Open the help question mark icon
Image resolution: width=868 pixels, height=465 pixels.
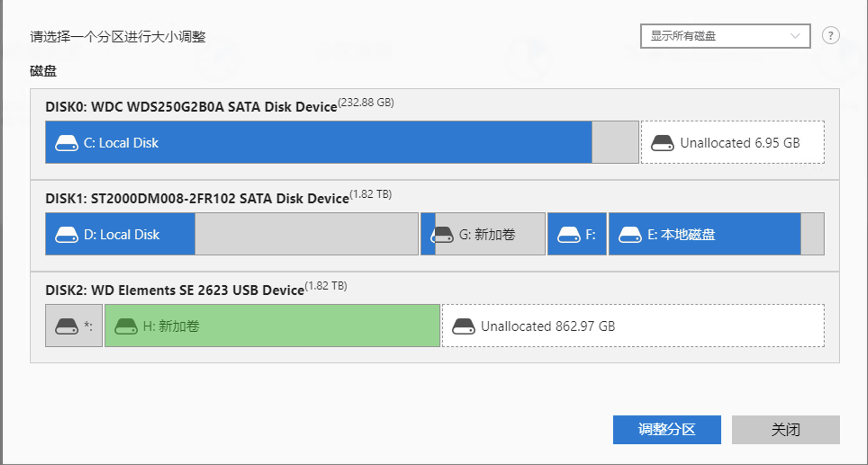831,36
